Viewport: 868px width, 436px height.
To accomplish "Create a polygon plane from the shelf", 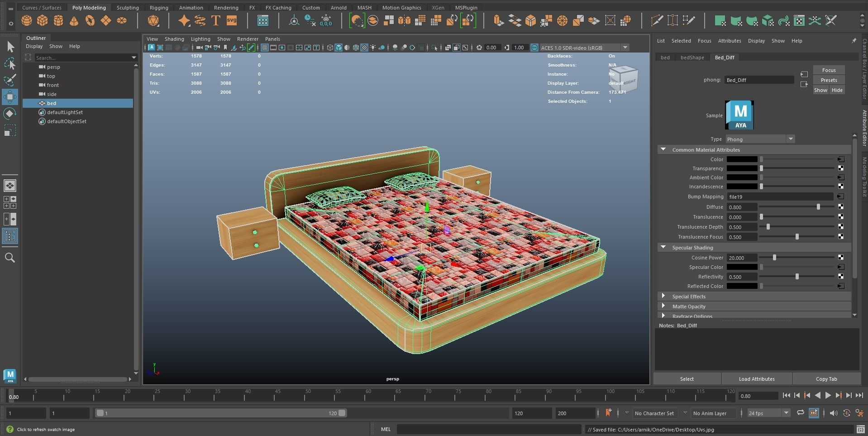I will pyautogui.click(x=106, y=21).
